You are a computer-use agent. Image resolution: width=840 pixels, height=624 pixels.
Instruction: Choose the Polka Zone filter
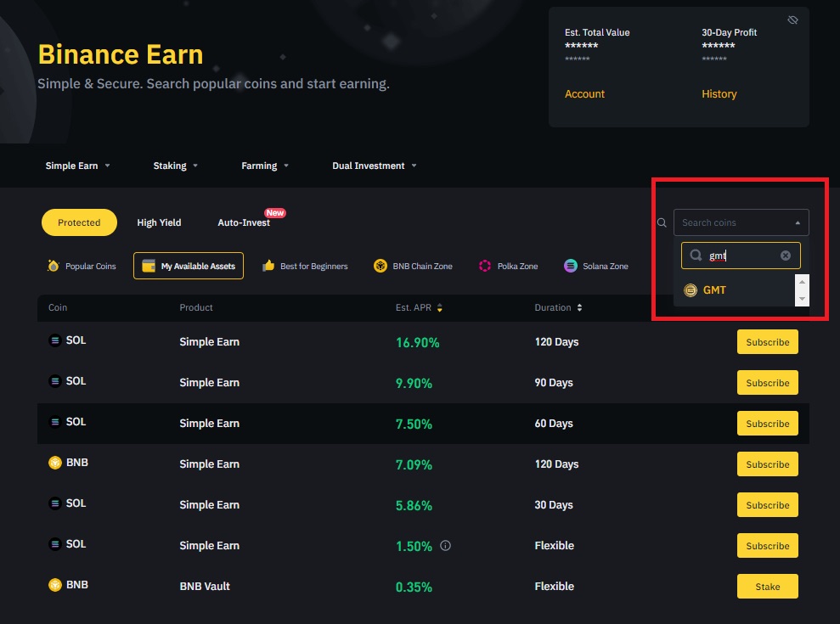click(x=509, y=266)
